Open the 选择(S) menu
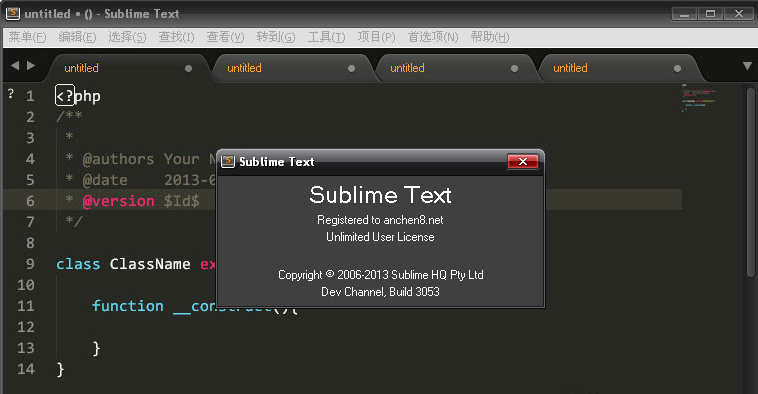The width and height of the screenshot is (758, 394). [x=127, y=37]
